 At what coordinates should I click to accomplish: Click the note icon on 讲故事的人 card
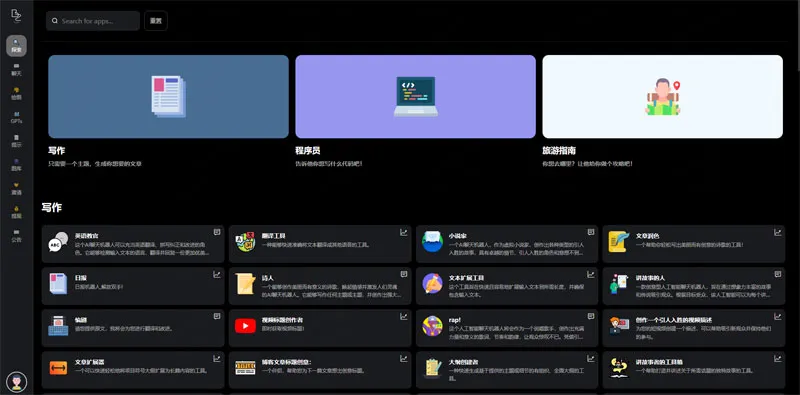click(778, 274)
